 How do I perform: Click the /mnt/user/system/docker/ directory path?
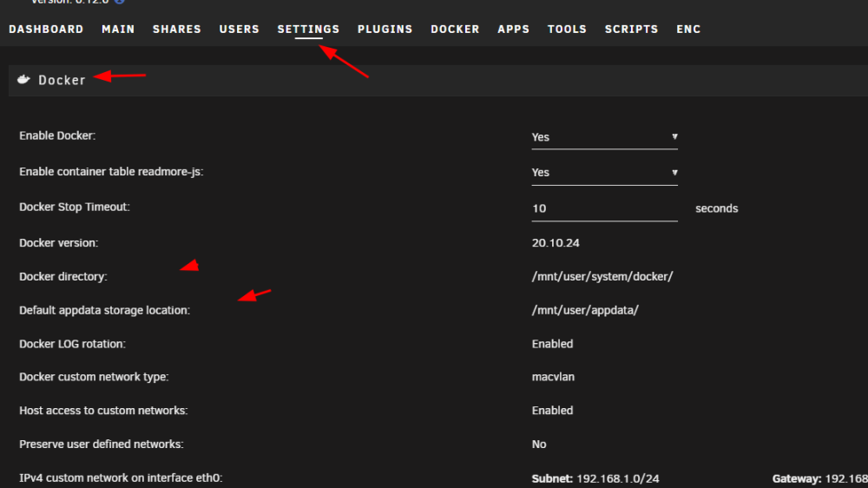[602, 276]
